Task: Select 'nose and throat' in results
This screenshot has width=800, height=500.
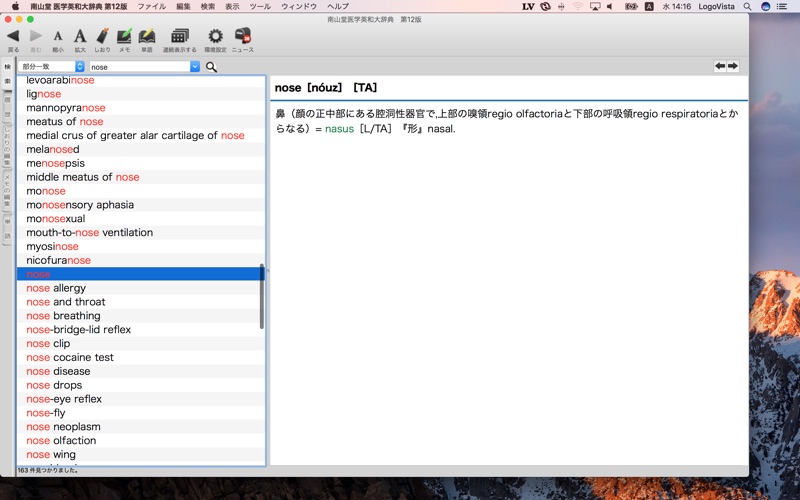Action: point(141,302)
